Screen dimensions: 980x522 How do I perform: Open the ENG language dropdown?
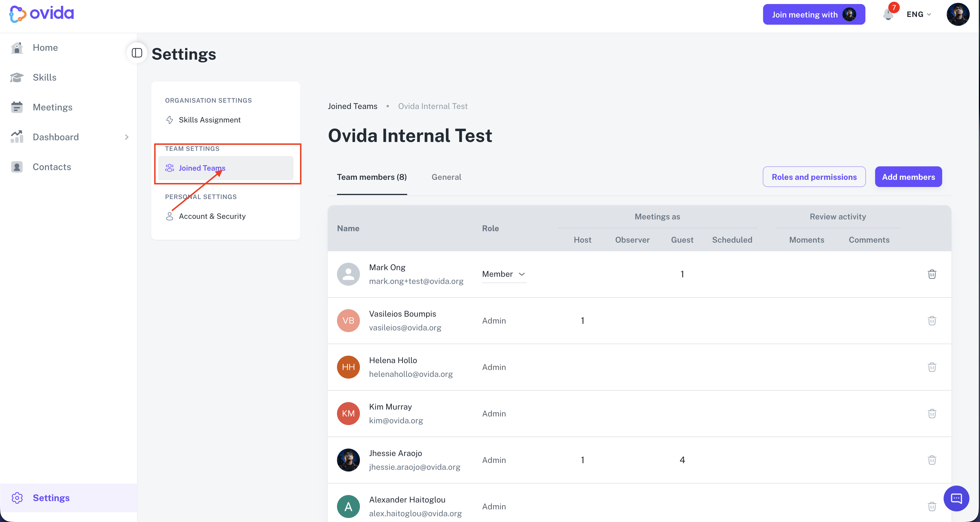coord(919,14)
